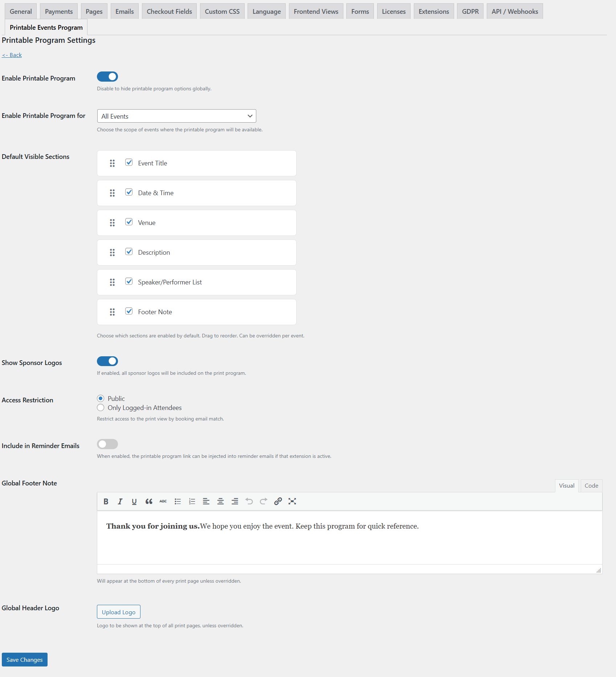Apply bold formatting in footer editor
The image size is (616, 677).
tap(106, 501)
